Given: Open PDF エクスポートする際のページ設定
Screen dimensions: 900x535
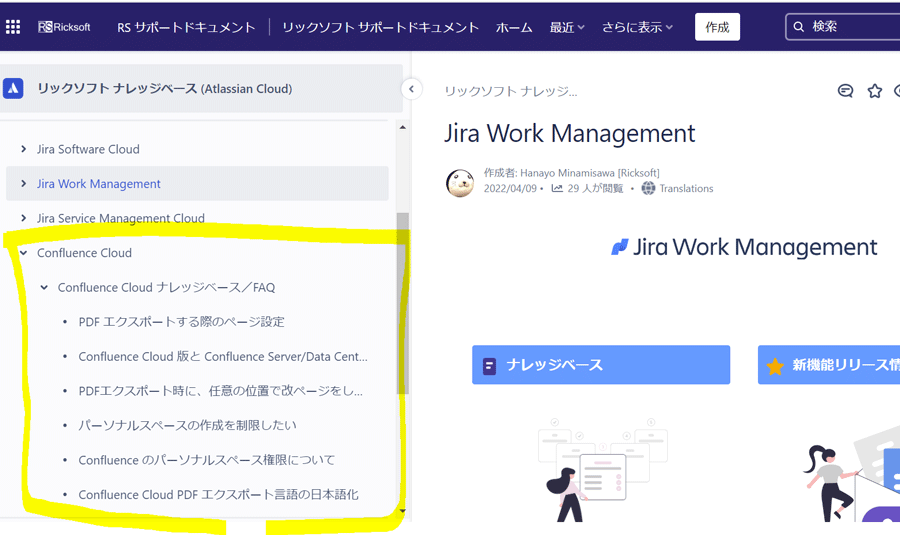Looking at the screenshot, I should [181, 321].
